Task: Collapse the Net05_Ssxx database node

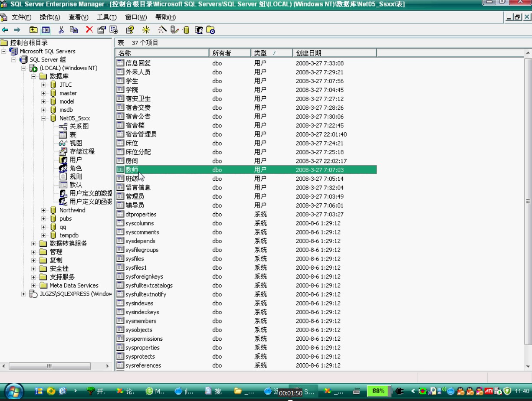Action: [x=43, y=118]
